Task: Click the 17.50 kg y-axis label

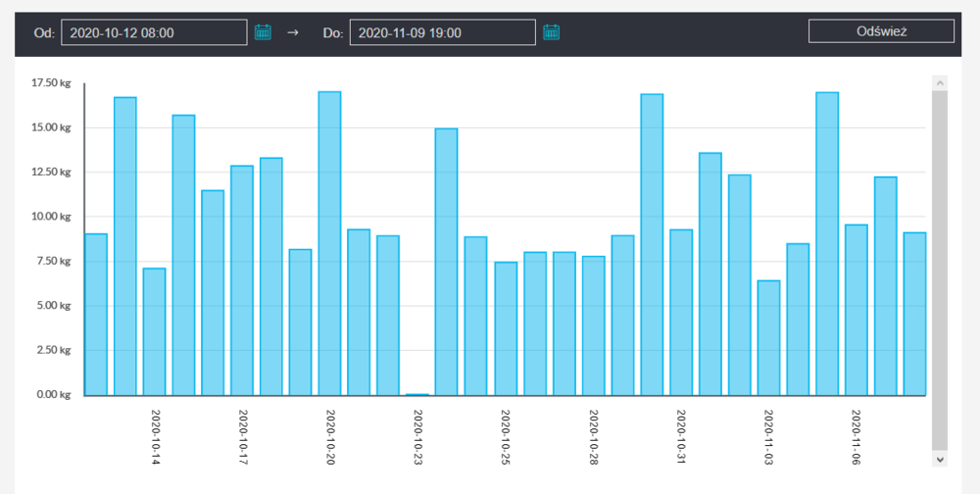Action: point(52,83)
